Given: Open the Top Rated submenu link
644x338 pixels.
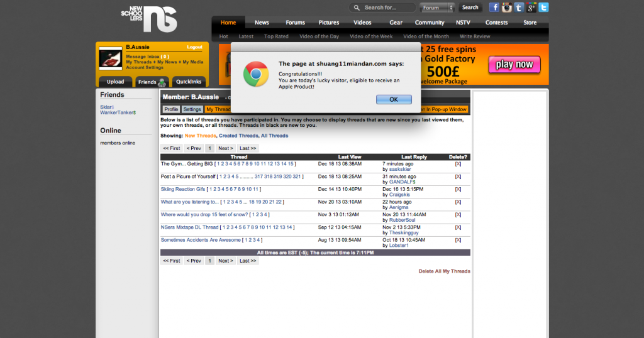Looking at the screenshot, I should (276, 36).
